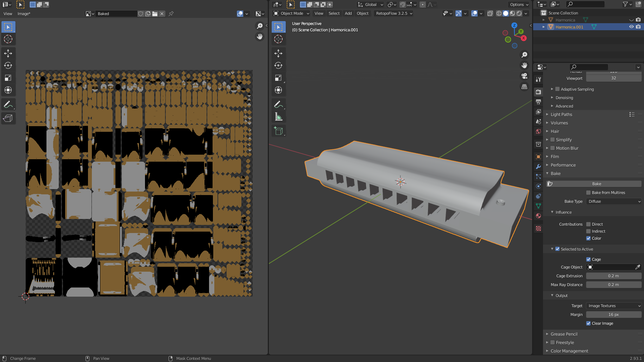Image resolution: width=644 pixels, height=362 pixels.
Task: Click the outliner search field
Action: click(x=585, y=4)
